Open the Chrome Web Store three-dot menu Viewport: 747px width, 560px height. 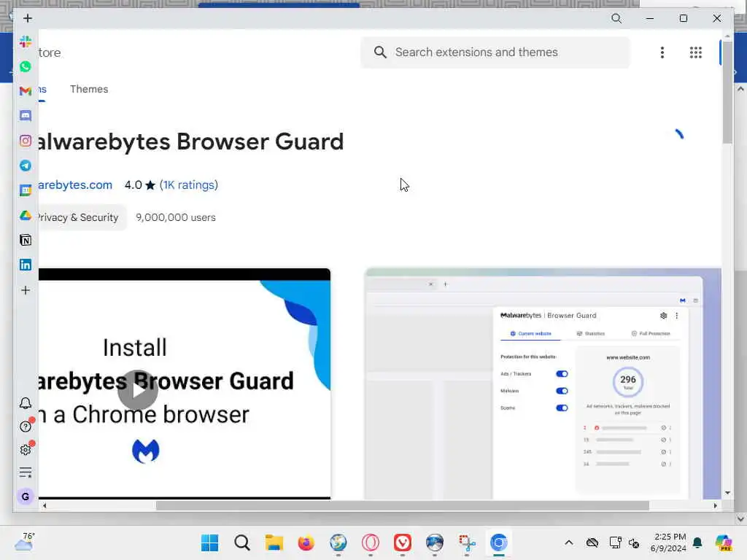662,52
